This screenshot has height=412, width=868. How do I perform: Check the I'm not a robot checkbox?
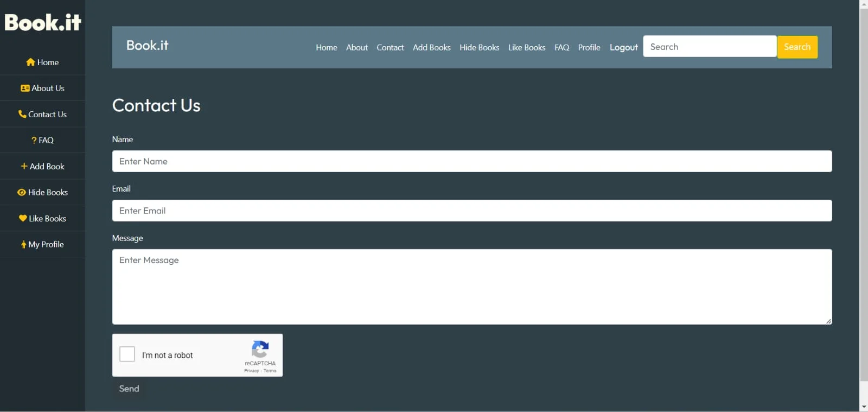coord(127,354)
